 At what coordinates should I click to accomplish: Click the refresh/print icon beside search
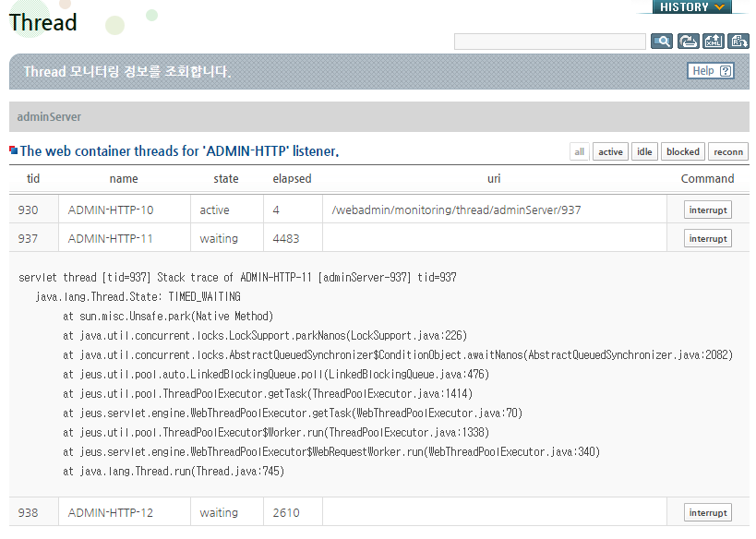pos(688,42)
